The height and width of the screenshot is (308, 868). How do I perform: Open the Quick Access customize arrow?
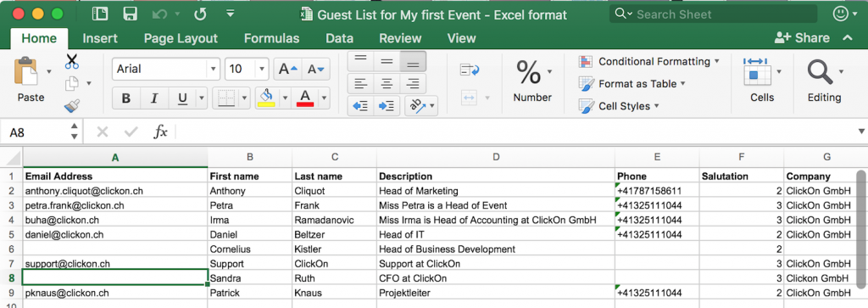tap(231, 14)
